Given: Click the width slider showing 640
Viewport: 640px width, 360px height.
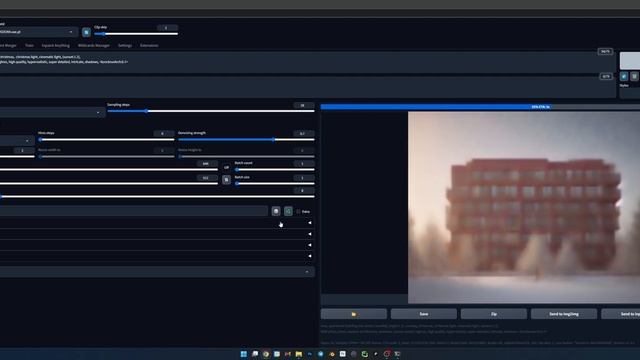Looking at the screenshot, I should 109,169.
